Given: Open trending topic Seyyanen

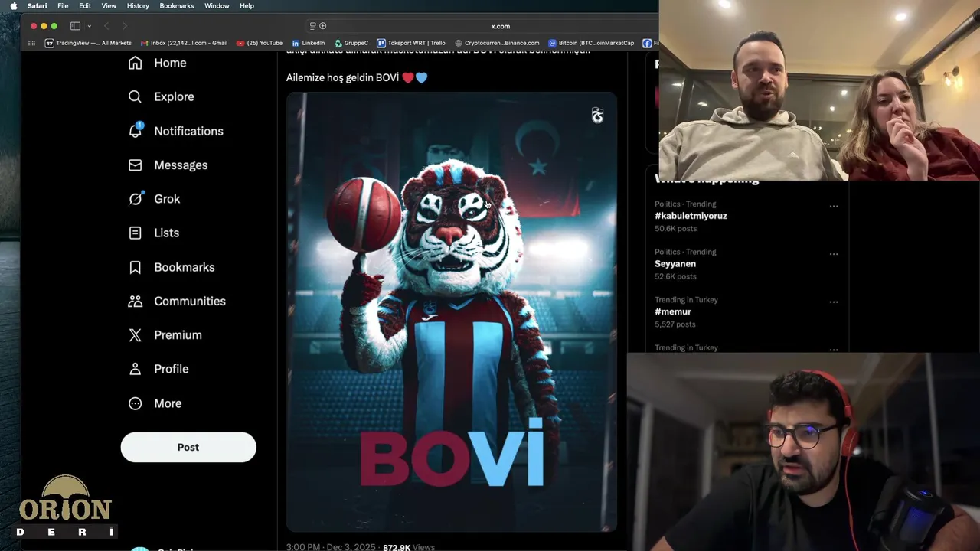Looking at the screenshot, I should click(675, 263).
